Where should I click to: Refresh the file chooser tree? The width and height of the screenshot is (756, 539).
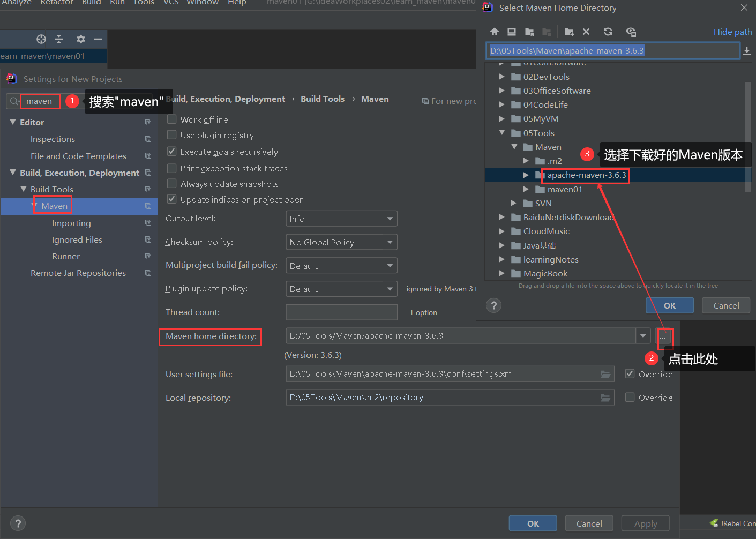pyautogui.click(x=608, y=32)
